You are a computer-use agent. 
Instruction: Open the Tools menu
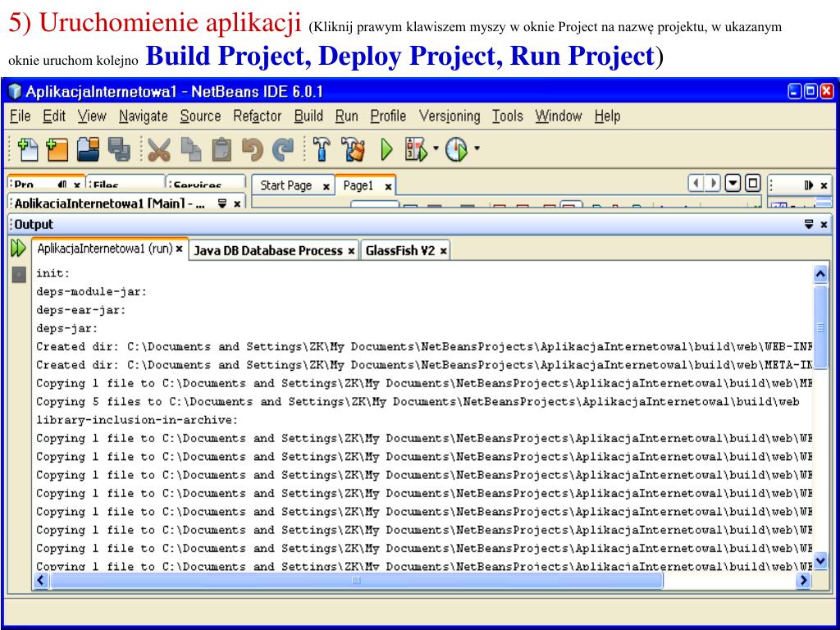[x=507, y=116]
